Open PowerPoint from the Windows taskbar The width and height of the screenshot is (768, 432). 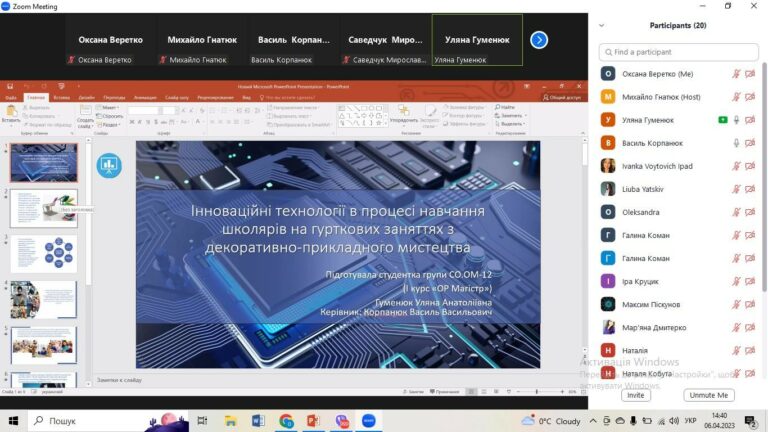coord(313,421)
